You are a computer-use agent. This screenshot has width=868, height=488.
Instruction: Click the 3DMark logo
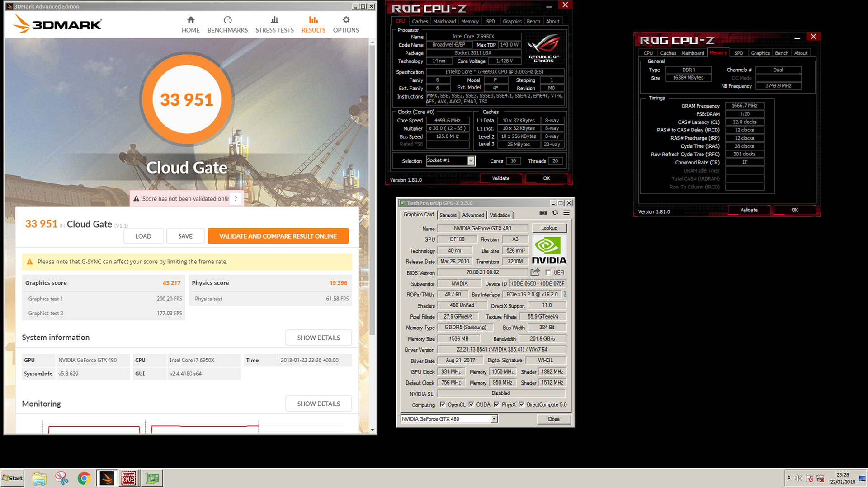(57, 23)
